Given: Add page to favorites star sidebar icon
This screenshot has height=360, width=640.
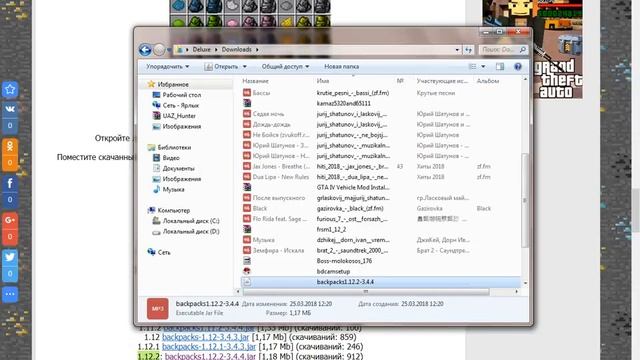Looking at the screenshot, I should coord(10,89).
